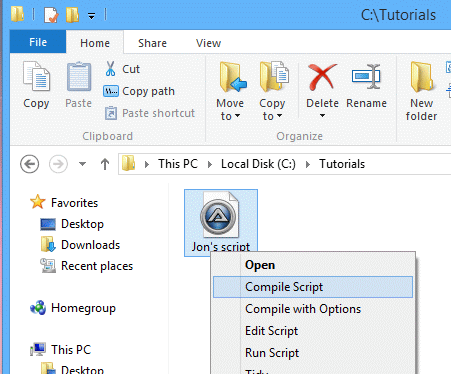Click Properties quick access icon with checkmark

tap(51, 15)
